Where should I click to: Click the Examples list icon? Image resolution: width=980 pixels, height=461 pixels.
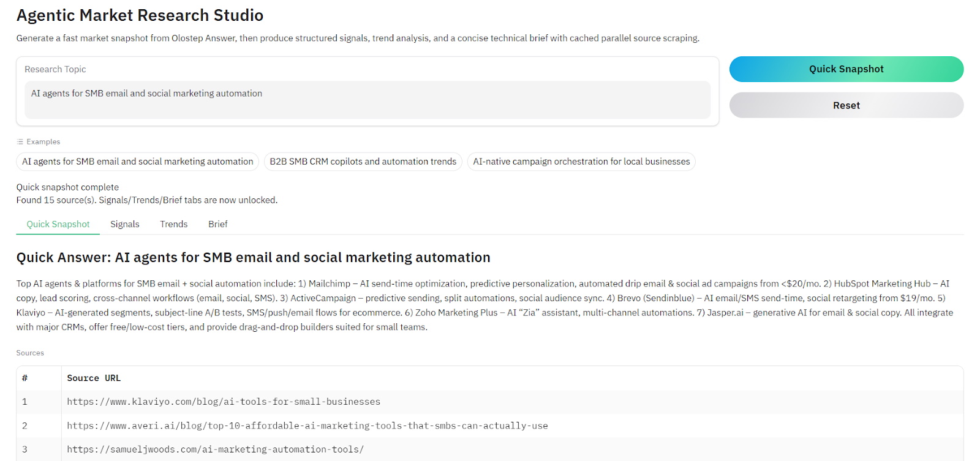20,141
